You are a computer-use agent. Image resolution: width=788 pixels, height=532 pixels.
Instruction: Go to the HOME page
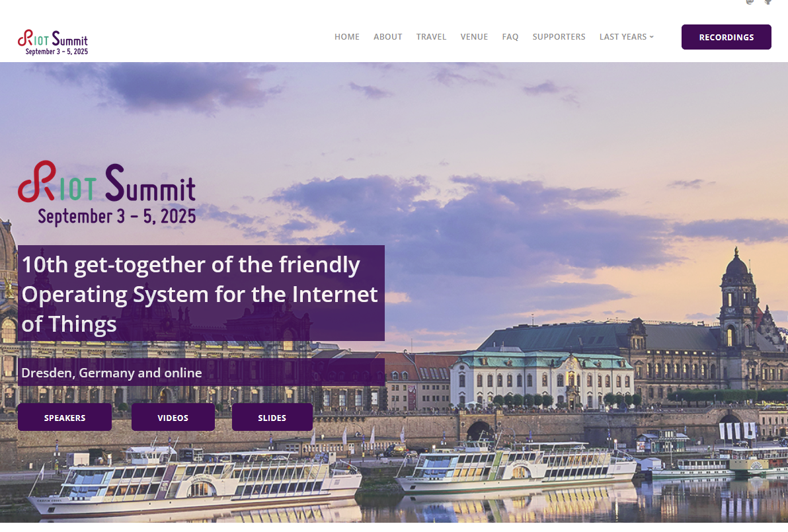[x=347, y=36]
